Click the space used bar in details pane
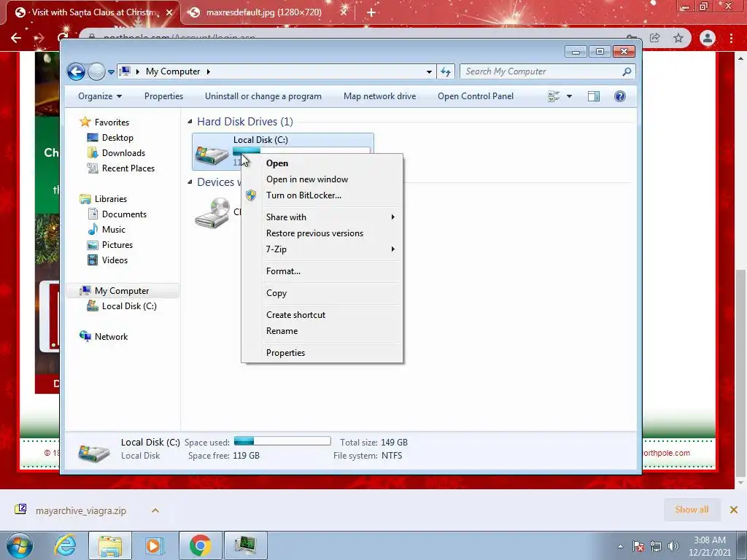747x560 pixels. [282, 440]
